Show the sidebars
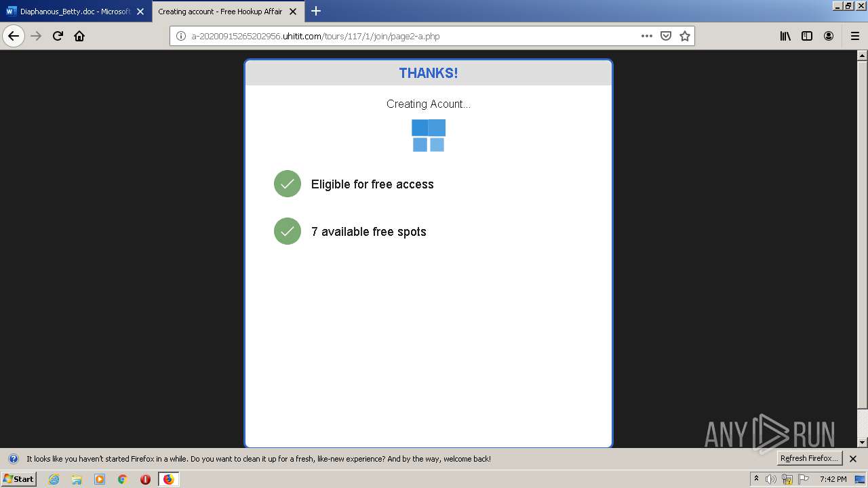 point(807,36)
